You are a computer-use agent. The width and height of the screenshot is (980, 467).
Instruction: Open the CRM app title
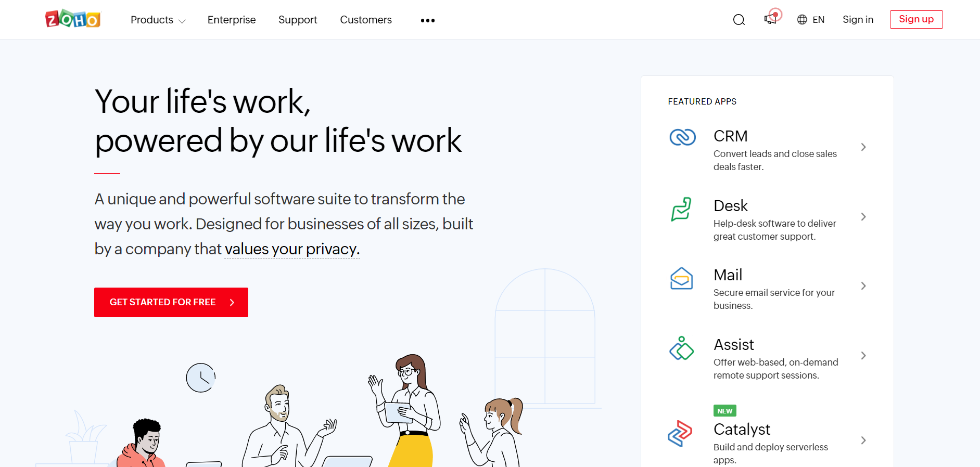pyautogui.click(x=731, y=136)
